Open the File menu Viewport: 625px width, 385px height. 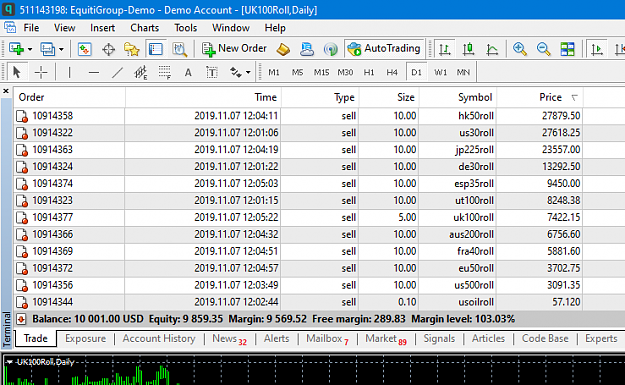tap(31, 28)
